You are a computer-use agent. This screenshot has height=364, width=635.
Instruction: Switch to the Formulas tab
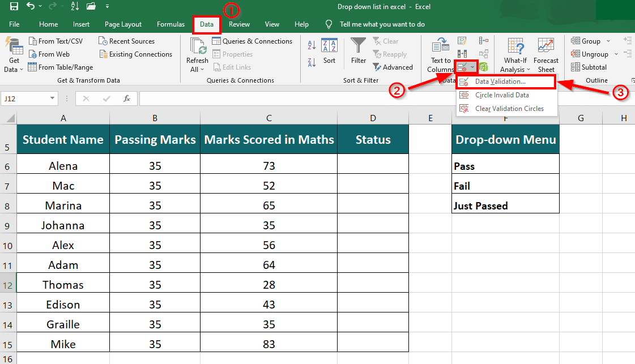[x=171, y=24]
